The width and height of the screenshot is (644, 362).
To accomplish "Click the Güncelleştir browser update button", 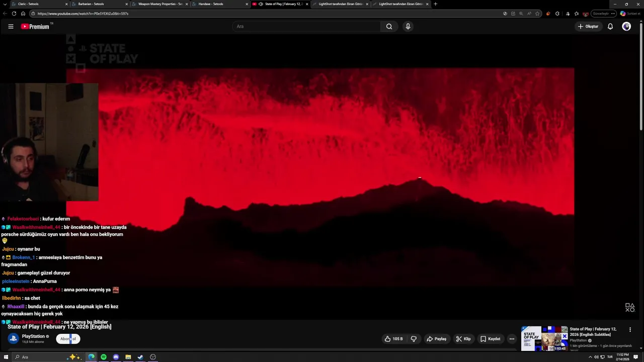I will (x=601, y=14).
